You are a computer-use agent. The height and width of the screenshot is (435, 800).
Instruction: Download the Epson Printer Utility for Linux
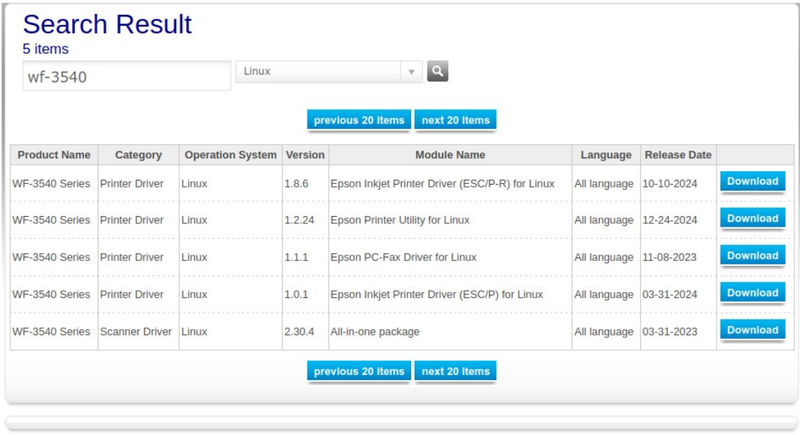click(x=752, y=219)
